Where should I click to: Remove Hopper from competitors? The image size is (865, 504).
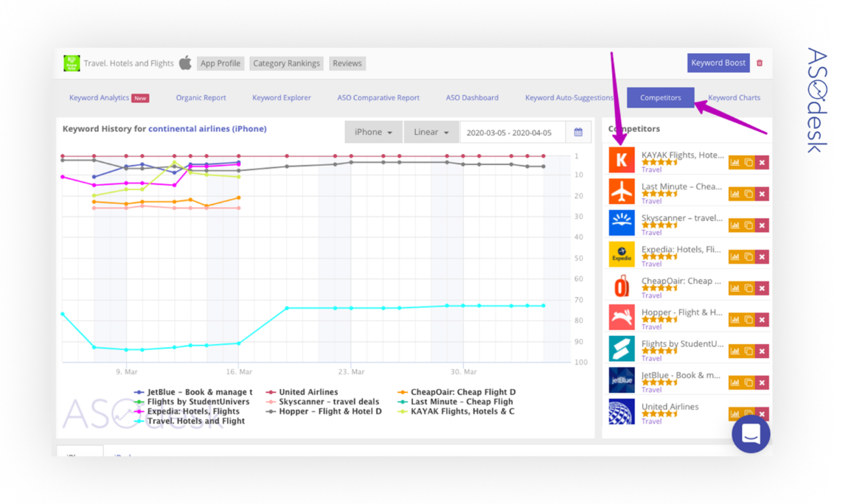762,319
